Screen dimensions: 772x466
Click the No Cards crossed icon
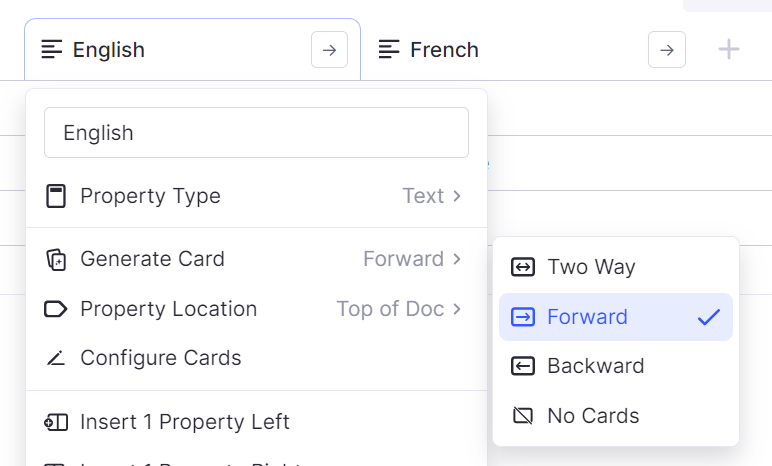click(x=522, y=416)
